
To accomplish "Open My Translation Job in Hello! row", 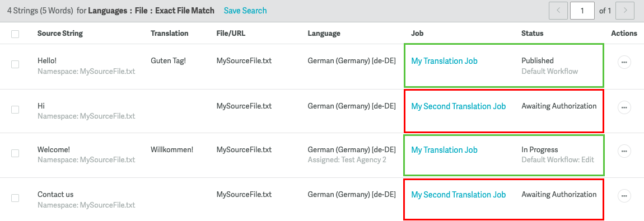I will (445, 61).
